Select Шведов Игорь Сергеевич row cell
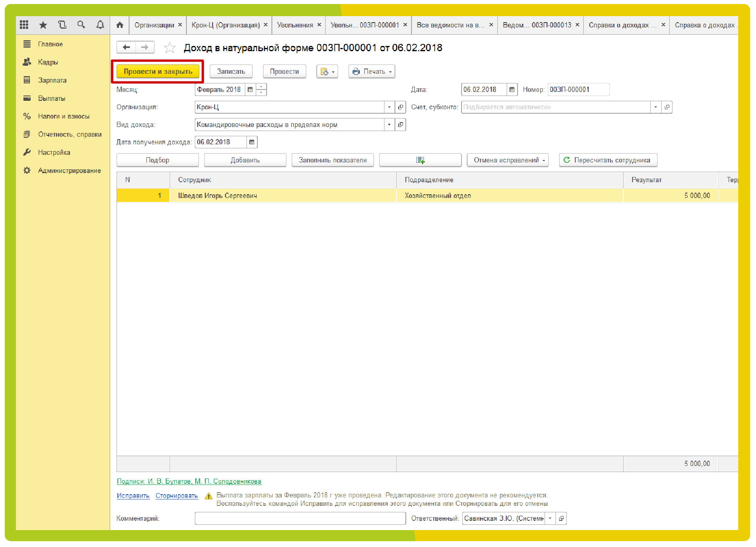 coord(283,196)
